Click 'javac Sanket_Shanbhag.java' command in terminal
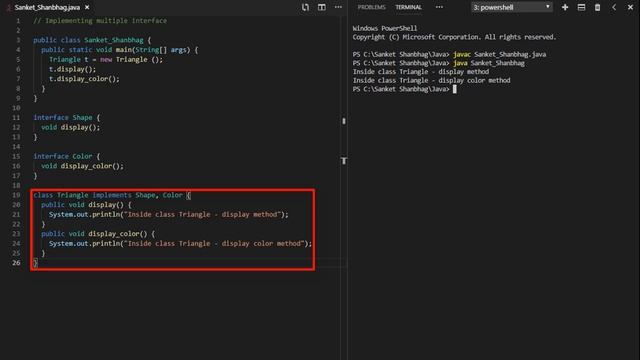Image resolution: width=640 pixels, height=360 pixels. point(500,54)
